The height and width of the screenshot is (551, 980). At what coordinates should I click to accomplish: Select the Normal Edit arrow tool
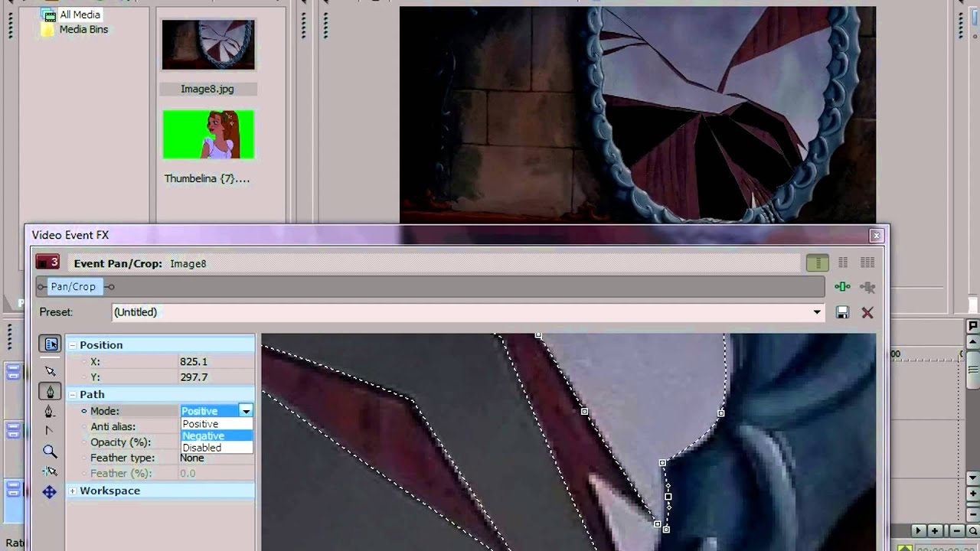coord(50,371)
